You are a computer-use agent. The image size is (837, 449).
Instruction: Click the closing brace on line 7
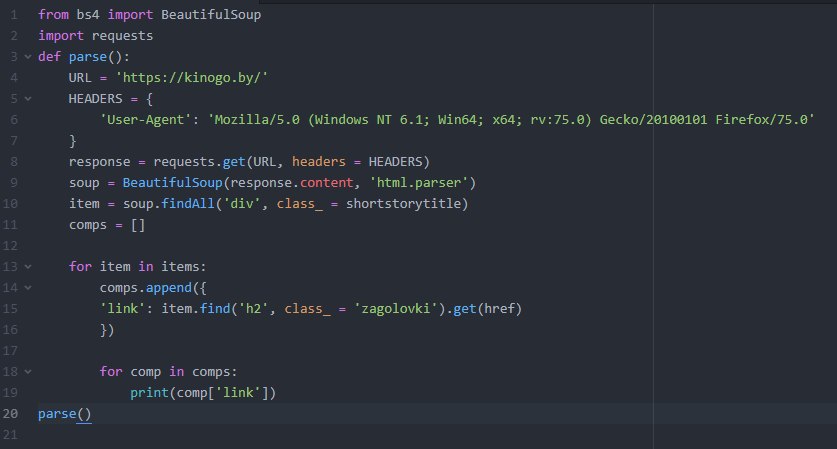tap(73, 141)
